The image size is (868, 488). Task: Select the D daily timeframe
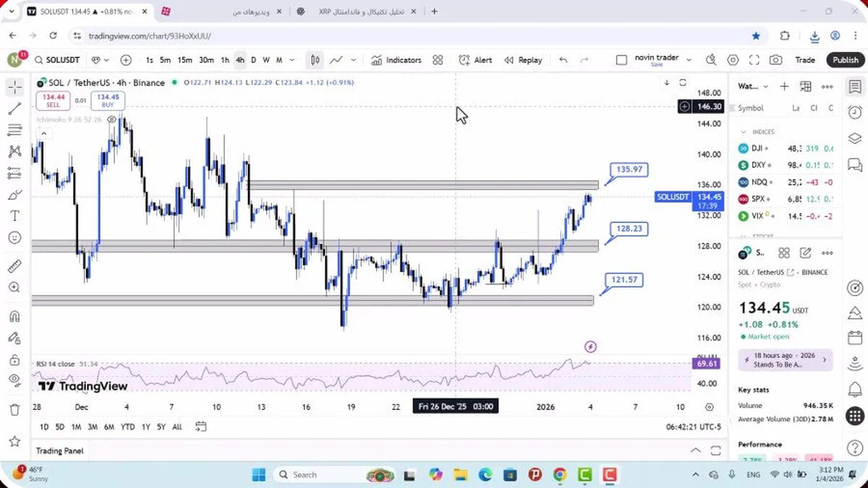pos(253,60)
